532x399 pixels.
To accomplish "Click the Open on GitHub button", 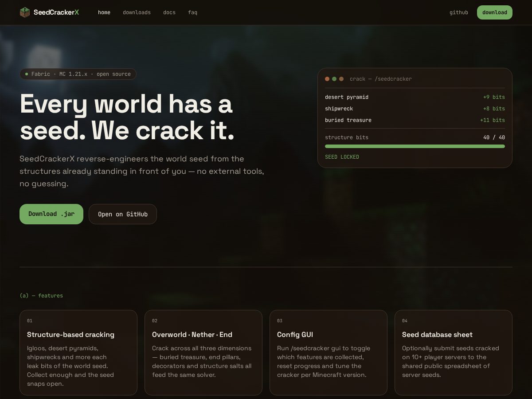I will point(123,214).
